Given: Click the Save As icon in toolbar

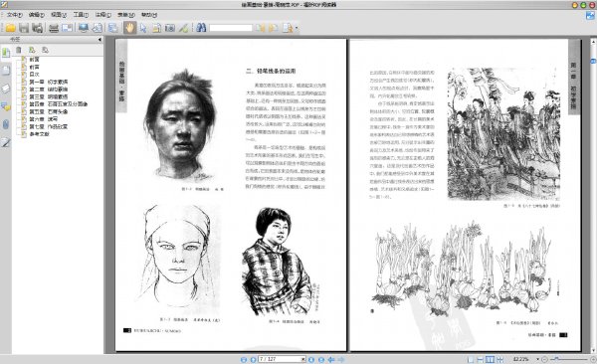Looking at the screenshot, I should 38,28.
